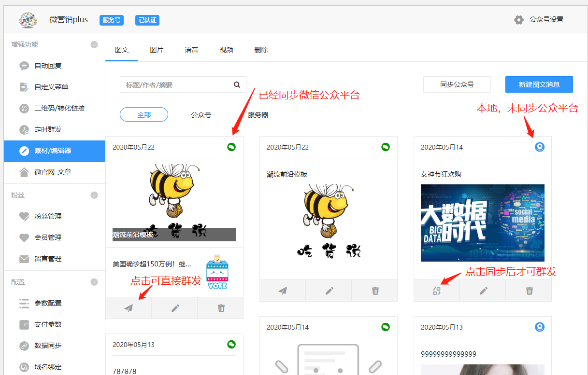588x375 pixels.
Task: Switch to the 删除 tab
Action: [261, 50]
